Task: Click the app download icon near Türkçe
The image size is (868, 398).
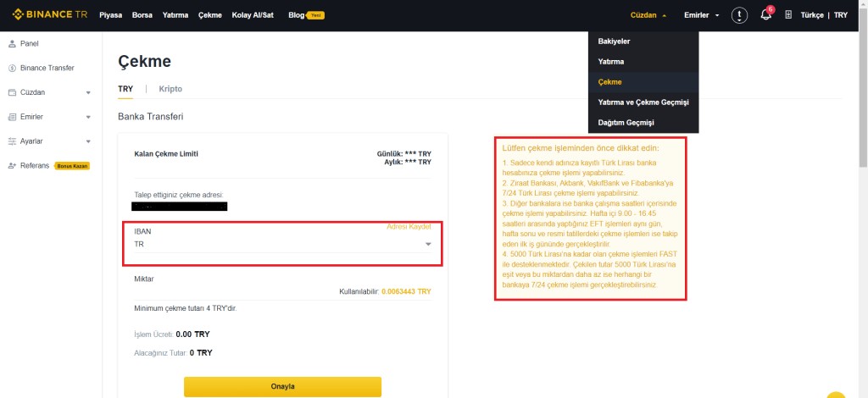Action: [788, 15]
